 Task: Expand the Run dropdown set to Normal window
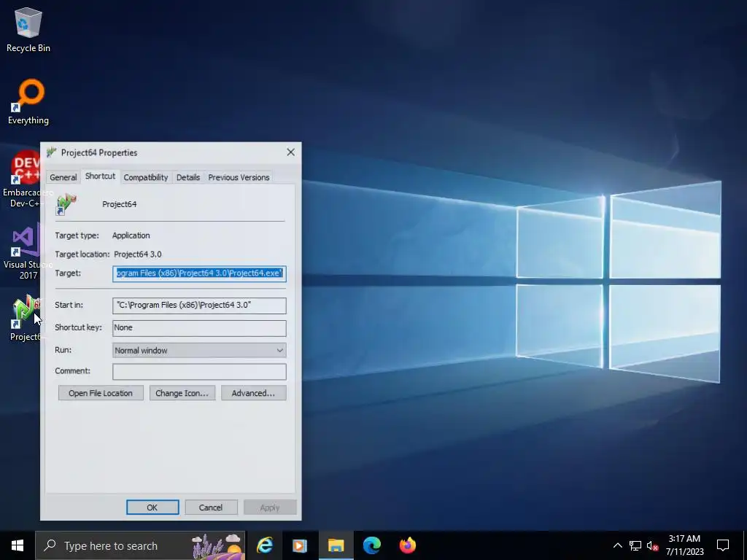[x=199, y=351]
